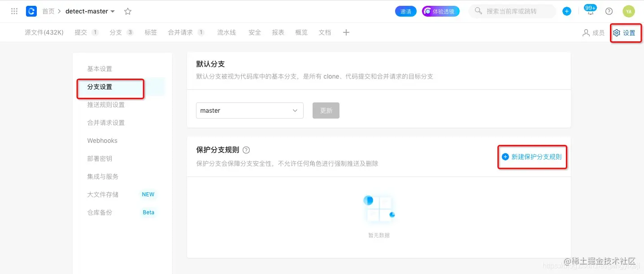Image resolution: width=644 pixels, height=274 pixels.
Task: Click the 更新 button
Action: (326, 110)
